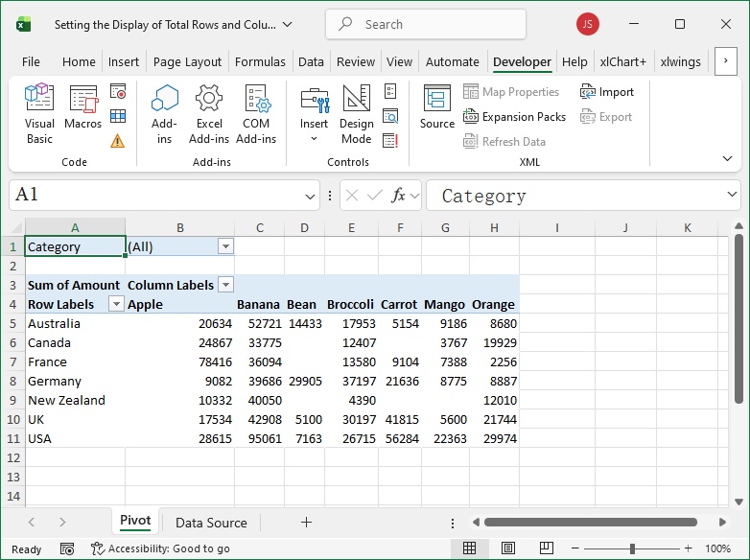The image size is (750, 560).
Task: Open the Data tab
Action: click(311, 61)
